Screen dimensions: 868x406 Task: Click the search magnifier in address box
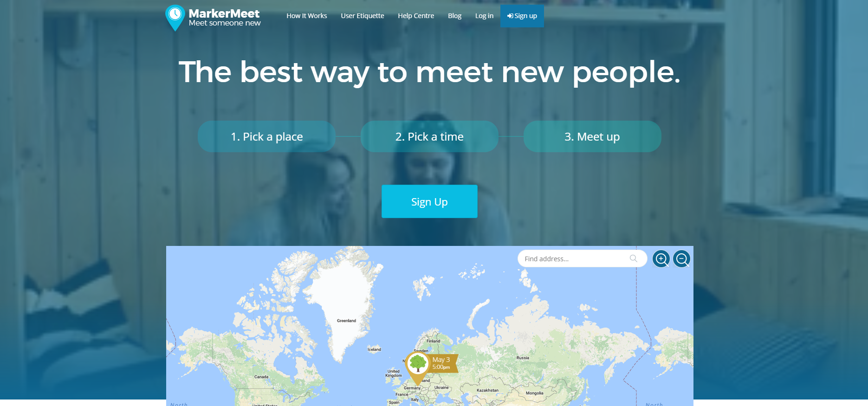click(634, 258)
